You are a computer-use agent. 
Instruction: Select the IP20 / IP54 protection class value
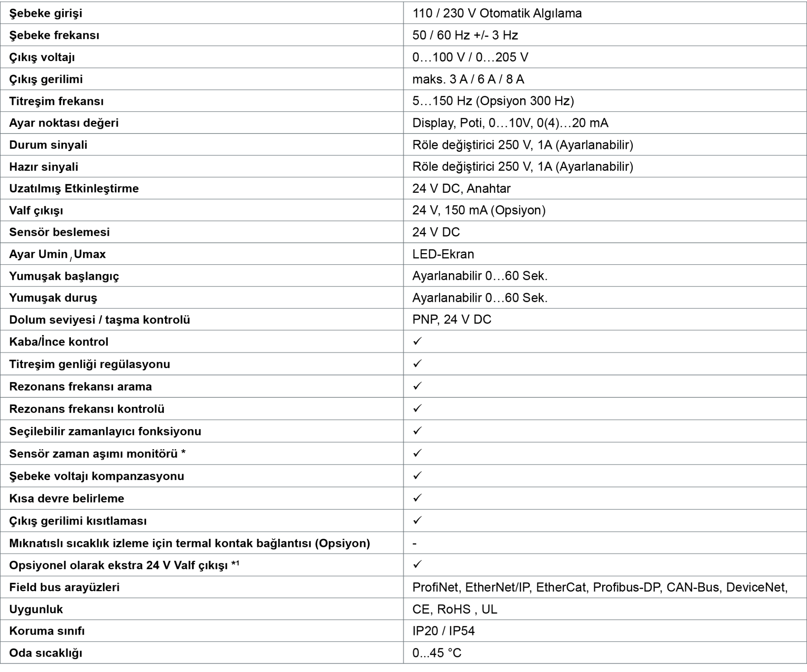tap(444, 631)
